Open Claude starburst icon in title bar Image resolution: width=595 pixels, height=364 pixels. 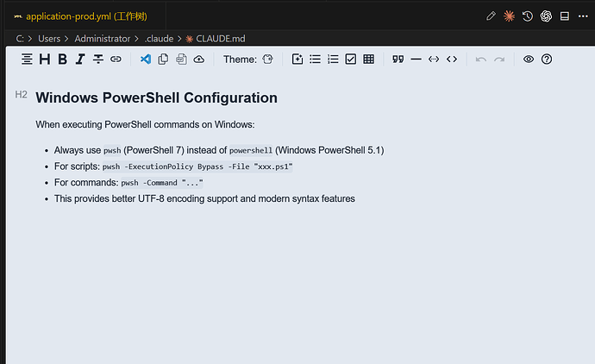509,16
